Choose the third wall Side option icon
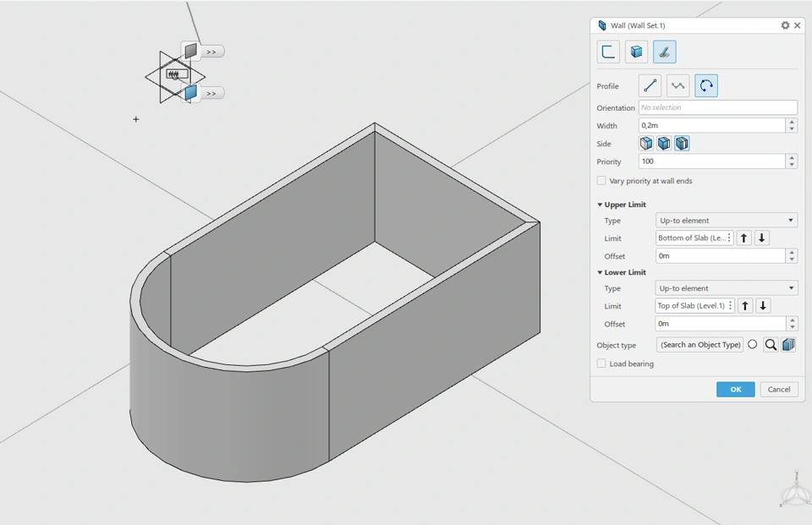 (682, 144)
